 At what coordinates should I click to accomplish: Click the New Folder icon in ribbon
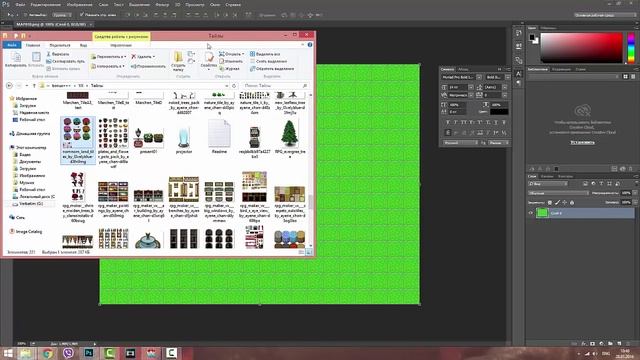[178, 57]
